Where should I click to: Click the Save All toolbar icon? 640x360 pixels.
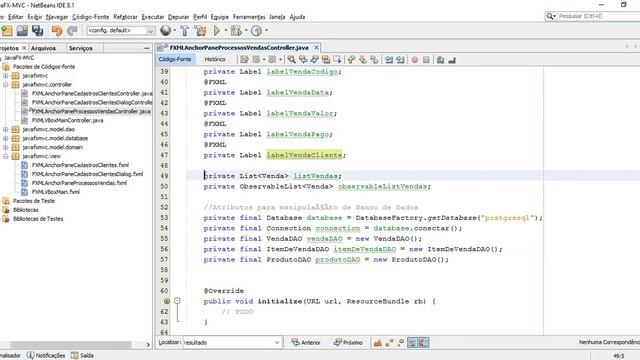pos(38,31)
